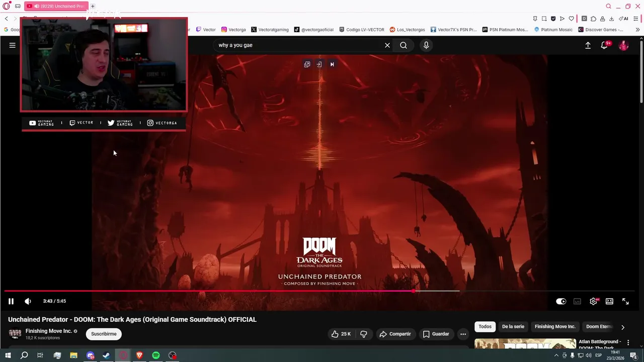Image resolution: width=644 pixels, height=362 pixels.
Task: Open @vectorgaoficial TikTok bookmark
Action: click(x=314, y=30)
